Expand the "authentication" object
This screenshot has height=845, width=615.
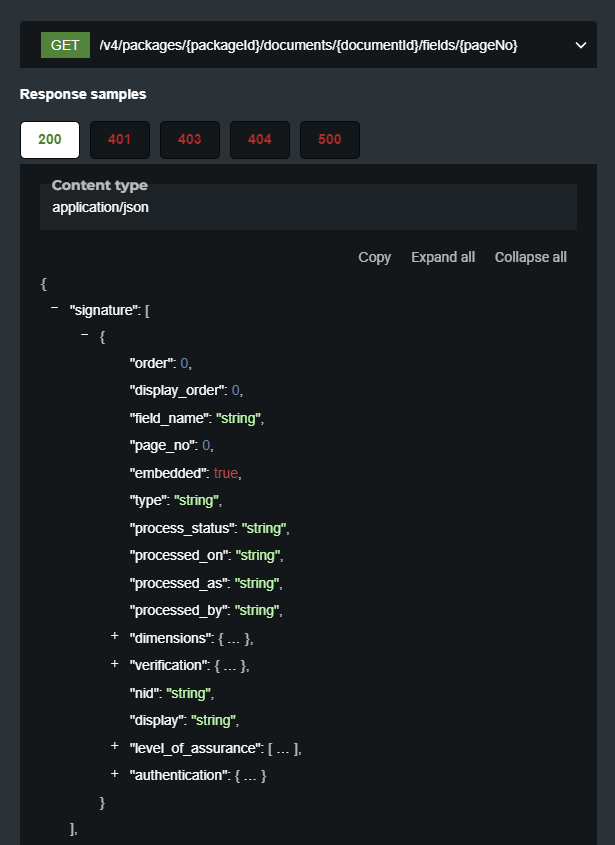point(115,774)
